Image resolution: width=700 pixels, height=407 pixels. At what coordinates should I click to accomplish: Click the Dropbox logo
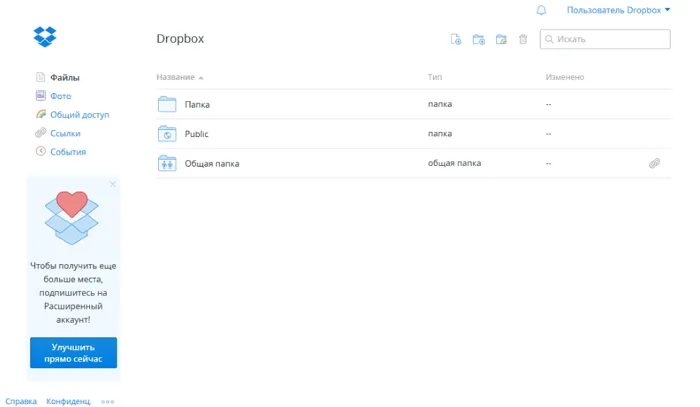45,37
